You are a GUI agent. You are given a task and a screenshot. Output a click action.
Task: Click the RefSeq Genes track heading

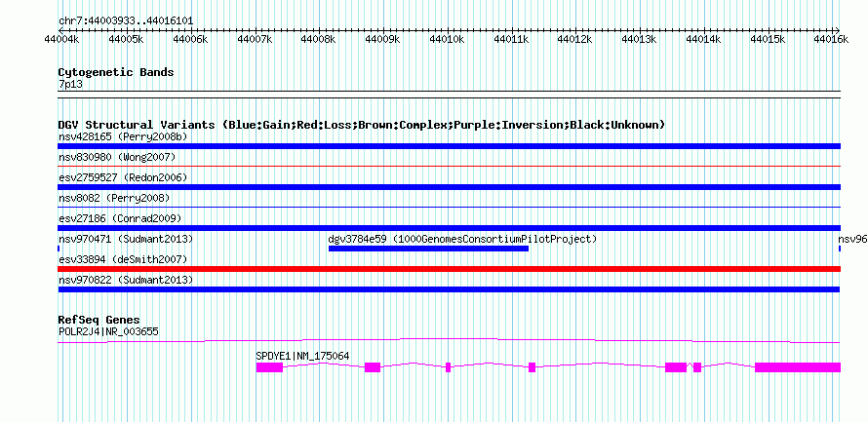click(99, 320)
